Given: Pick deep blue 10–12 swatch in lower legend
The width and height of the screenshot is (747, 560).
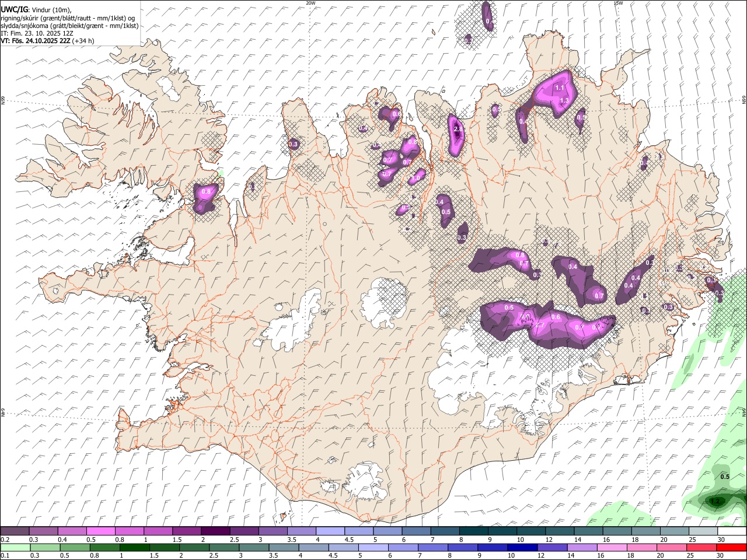Looking at the screenshot, I should pyautogui.click(x=522, y=547).
